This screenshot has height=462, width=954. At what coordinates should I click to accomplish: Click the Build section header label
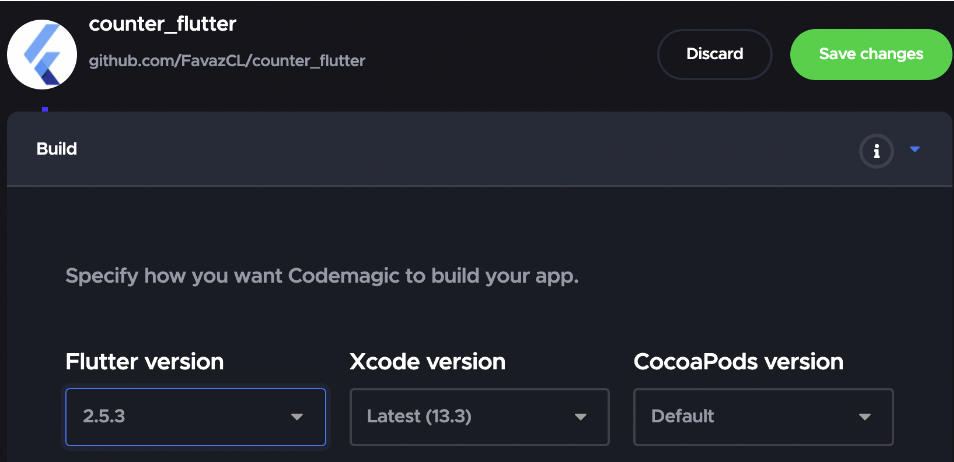pyautogui.click(x=57, y=149)
